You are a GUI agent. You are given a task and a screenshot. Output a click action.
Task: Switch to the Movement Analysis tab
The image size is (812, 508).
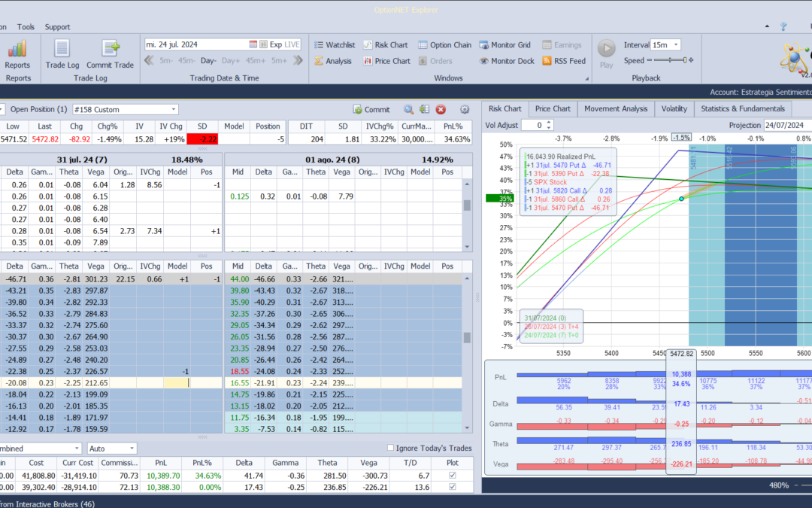coord(616,108)
